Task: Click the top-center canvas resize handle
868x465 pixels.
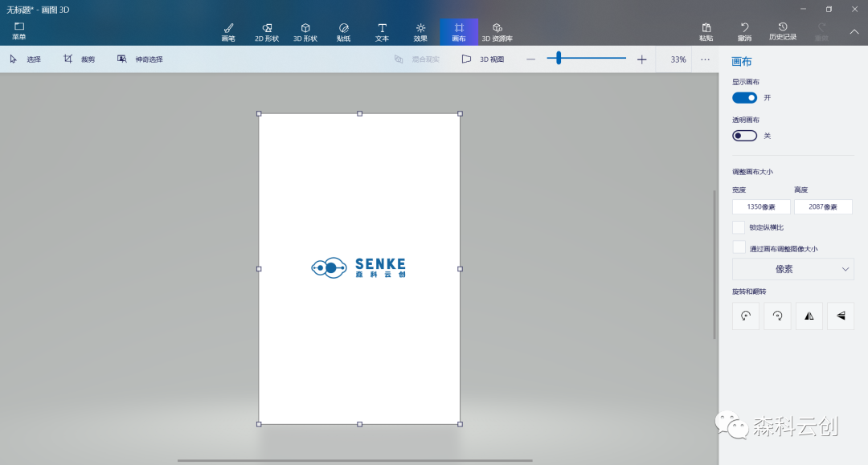Action: coord(360,114)
